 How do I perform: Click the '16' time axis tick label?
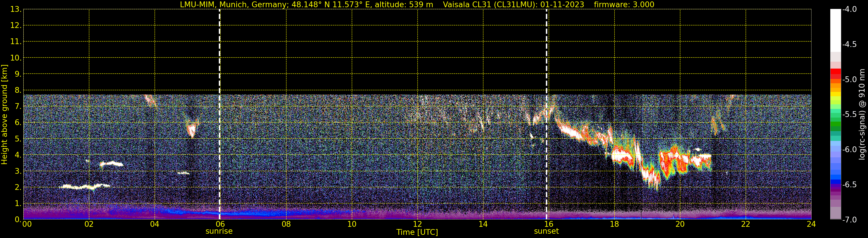(549, 224)
